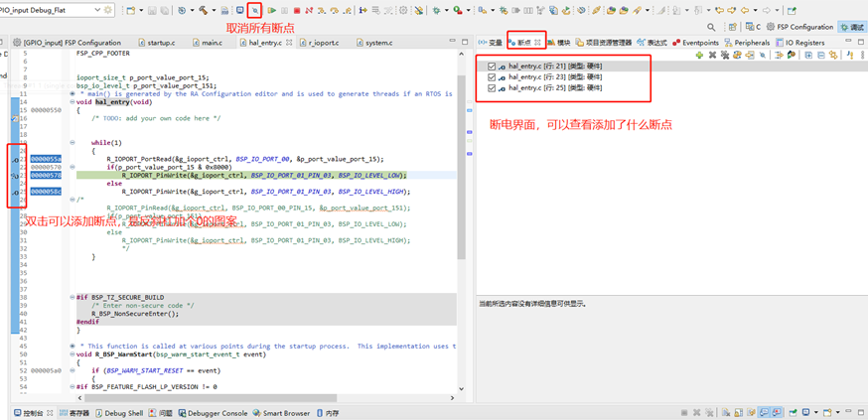Expand the R_BSP_WarmStart function fold marker
The width and height of the screenshot is (868, 420).
(x=72, y=354)
